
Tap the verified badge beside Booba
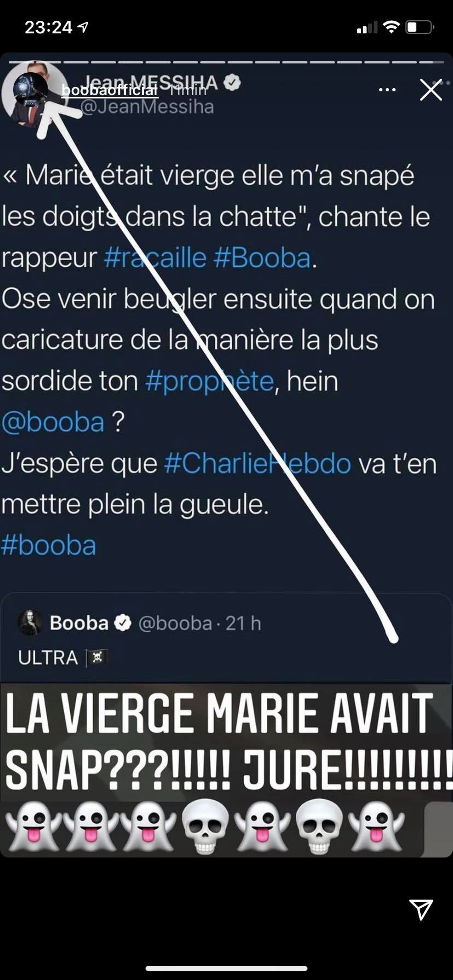point(123,623)
